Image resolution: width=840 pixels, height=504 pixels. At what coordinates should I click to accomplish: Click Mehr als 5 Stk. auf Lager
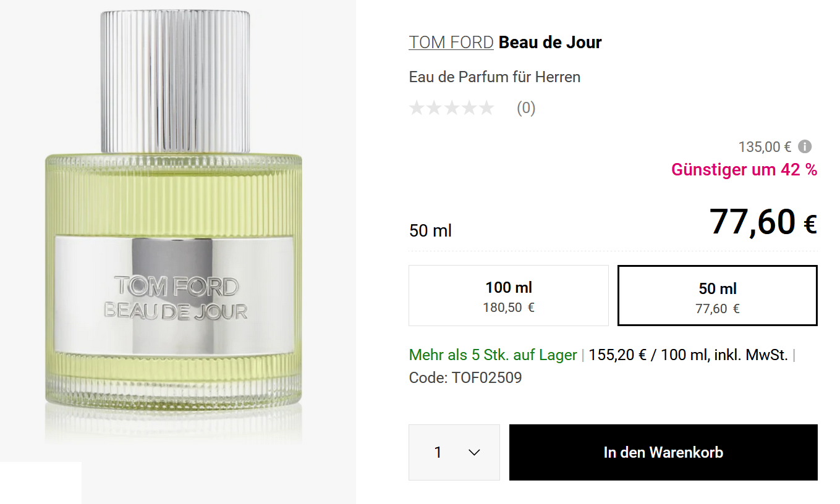coord(493,355)
